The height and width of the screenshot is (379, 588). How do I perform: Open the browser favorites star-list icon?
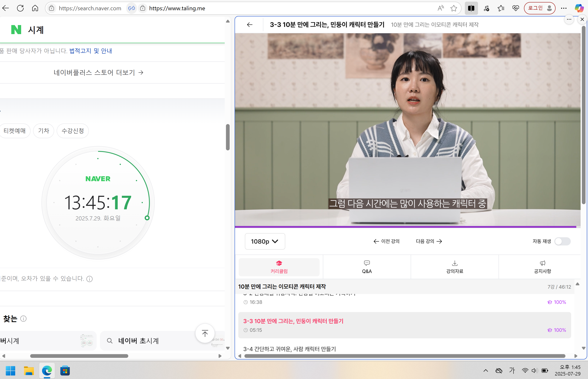click(501, 8)
